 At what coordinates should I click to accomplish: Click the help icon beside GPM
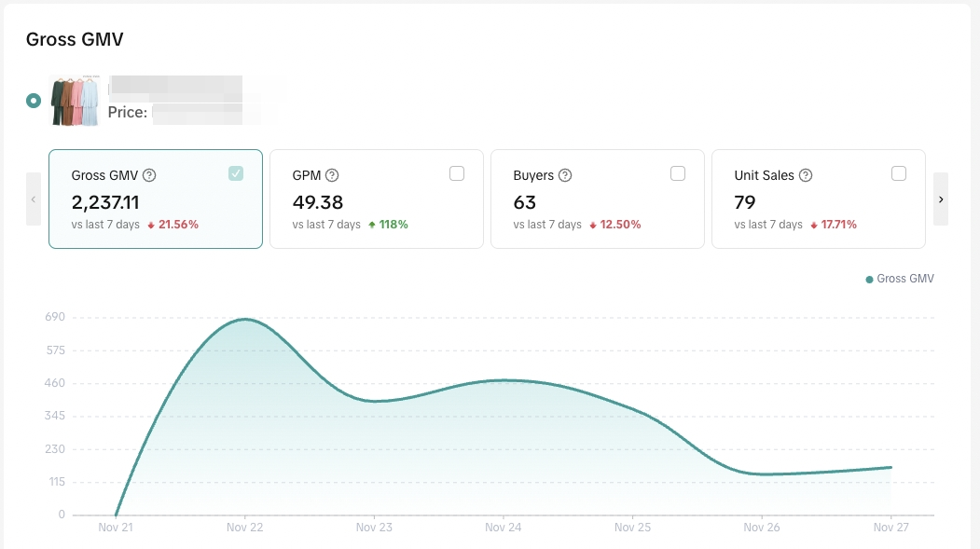(x=332, y=175)
